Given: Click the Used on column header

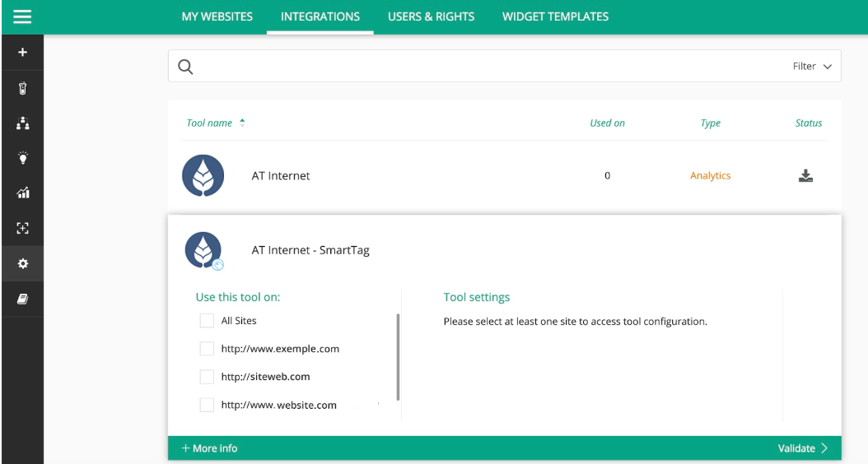Looking at the screenshot, I should coord(607,123).
